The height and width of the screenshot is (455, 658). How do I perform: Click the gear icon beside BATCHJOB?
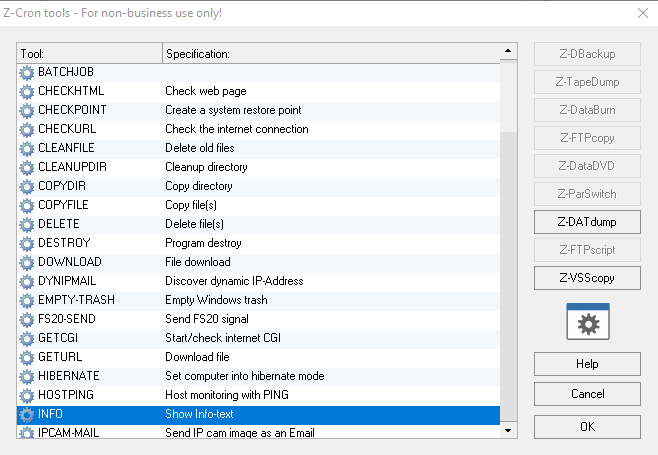[26, 73]
